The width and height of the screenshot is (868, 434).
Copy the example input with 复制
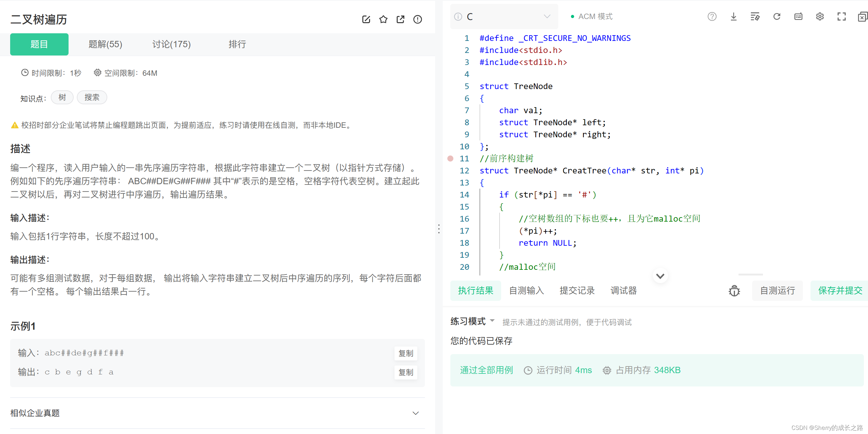[x=406, y=353]
